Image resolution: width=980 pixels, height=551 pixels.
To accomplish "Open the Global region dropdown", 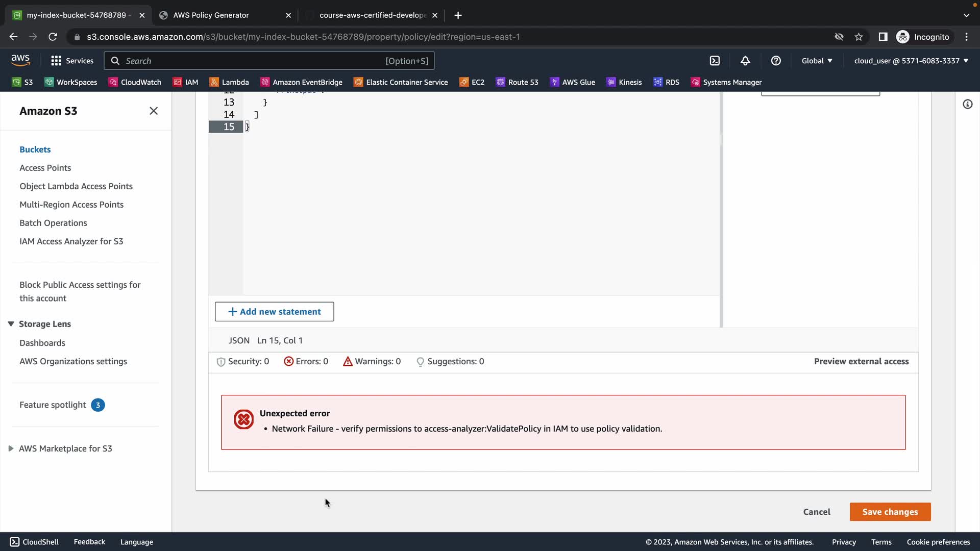I will pyautogui.click(x=817, y=61).
